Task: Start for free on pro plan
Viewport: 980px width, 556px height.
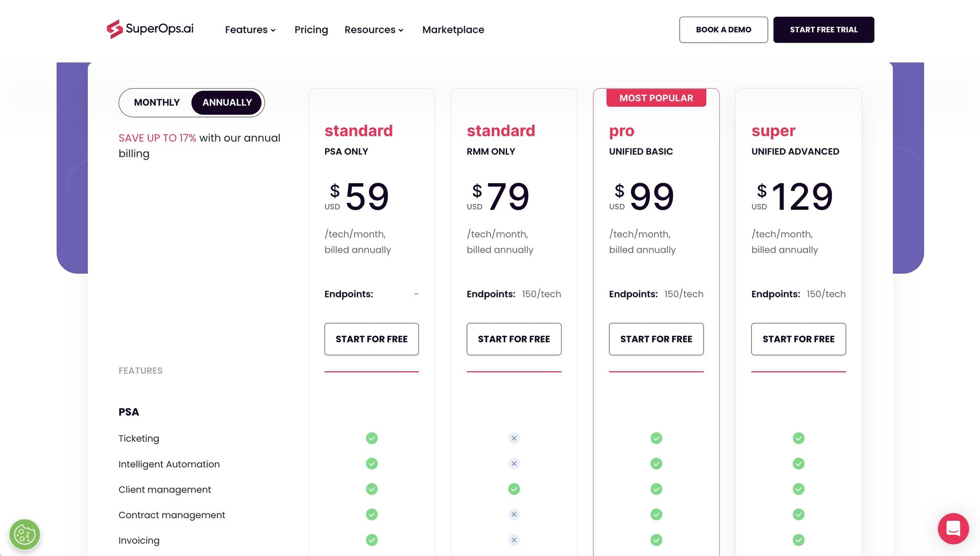Action: coord(656,339)
